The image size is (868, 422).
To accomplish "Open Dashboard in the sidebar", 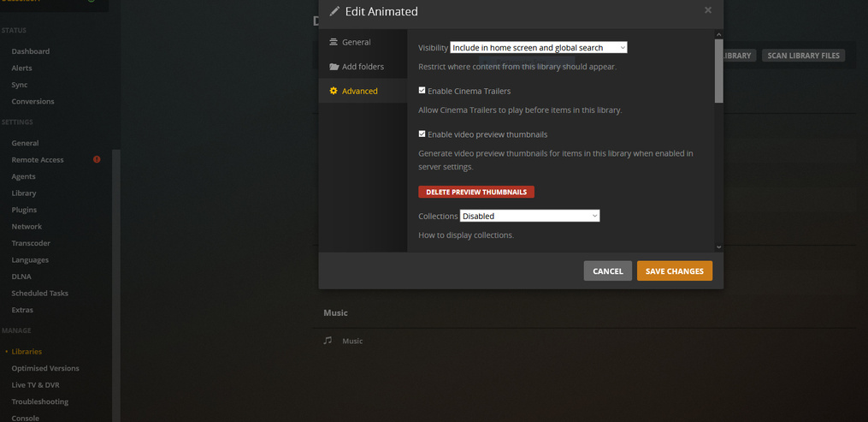I will pyautogui.click(x=31, y=51).
